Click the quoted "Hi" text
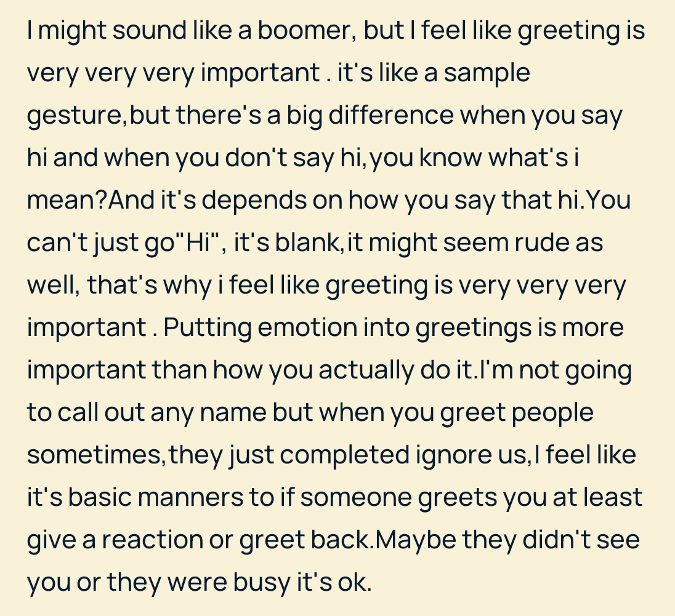This screenshot has width=675, height=616. point(198,242)
